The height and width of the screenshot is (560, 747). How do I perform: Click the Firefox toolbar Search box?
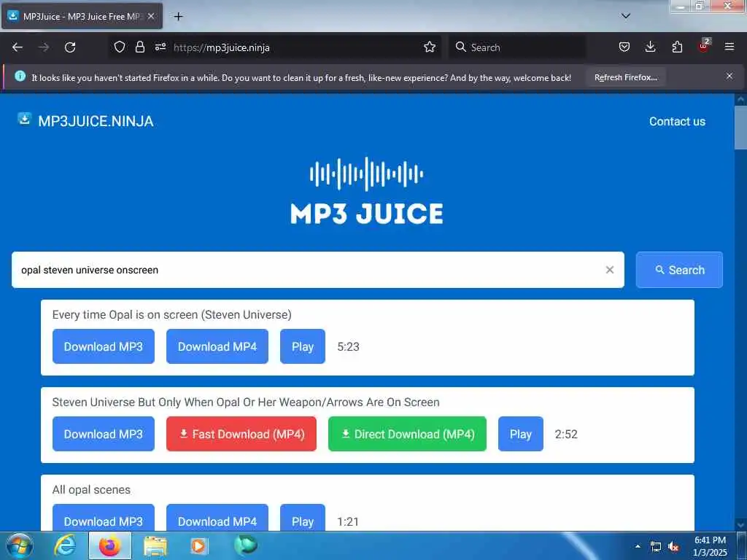(x=517, y=47)
